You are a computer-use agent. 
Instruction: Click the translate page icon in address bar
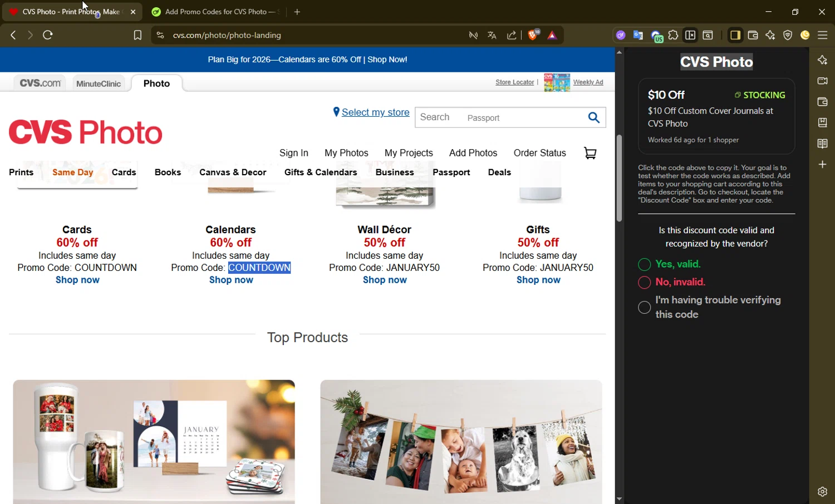492,35
